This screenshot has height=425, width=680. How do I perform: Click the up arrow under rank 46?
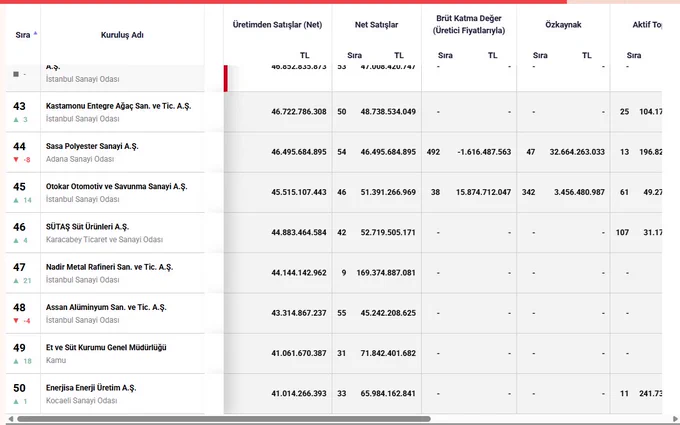(x=16, y=240)
